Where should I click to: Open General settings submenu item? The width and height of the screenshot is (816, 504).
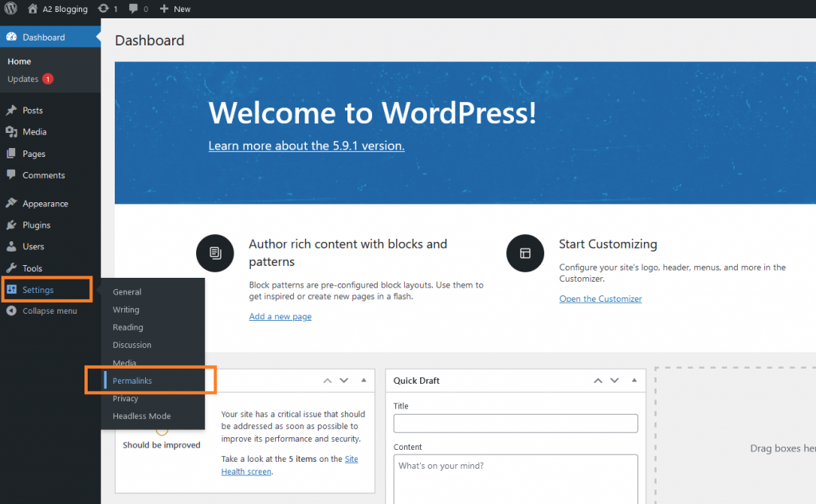tap(127, 291)
